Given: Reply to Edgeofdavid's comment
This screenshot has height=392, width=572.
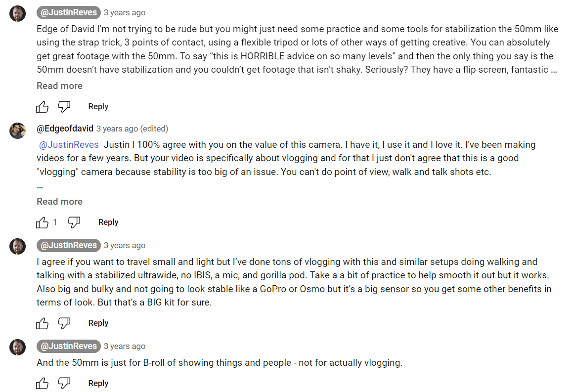Looking at the screenshot, I should 108,222.
